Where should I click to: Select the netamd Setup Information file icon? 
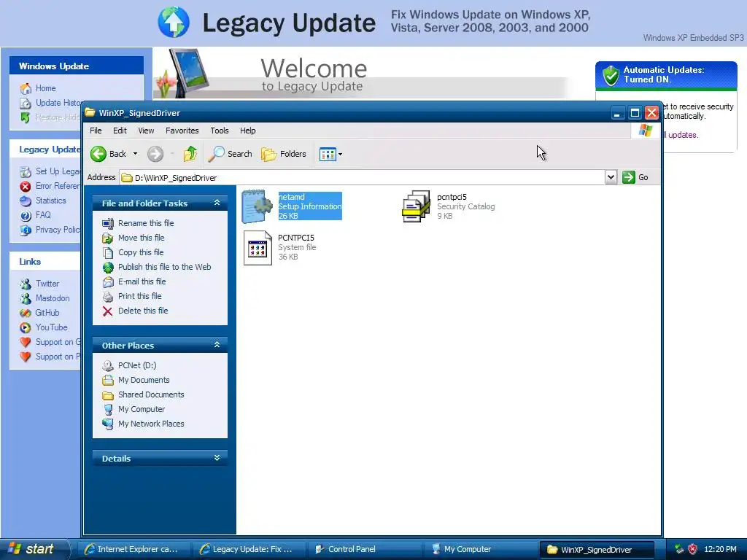(258, 206)
